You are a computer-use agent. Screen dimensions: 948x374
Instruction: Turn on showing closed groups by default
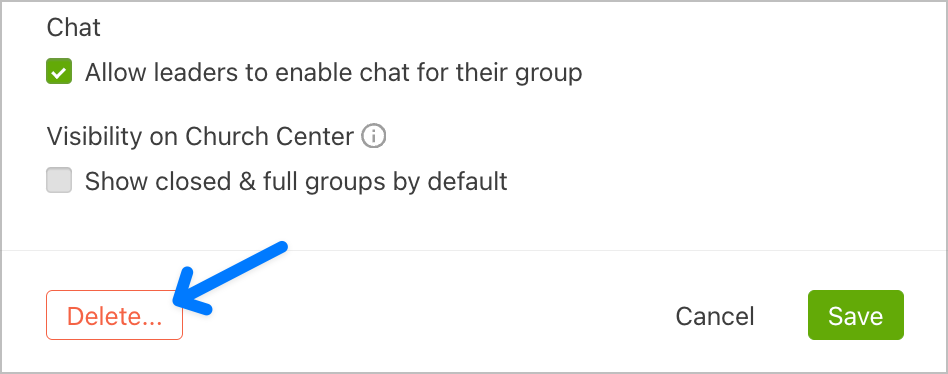coord(59,180)
